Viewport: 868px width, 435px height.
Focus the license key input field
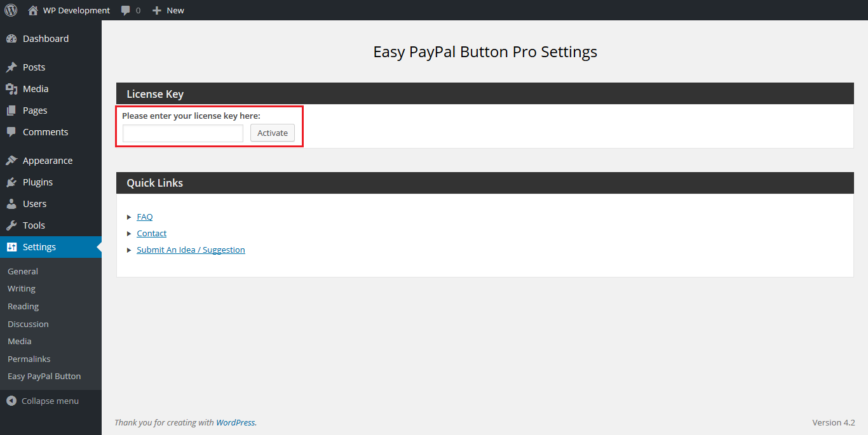(x=183, y=133)
